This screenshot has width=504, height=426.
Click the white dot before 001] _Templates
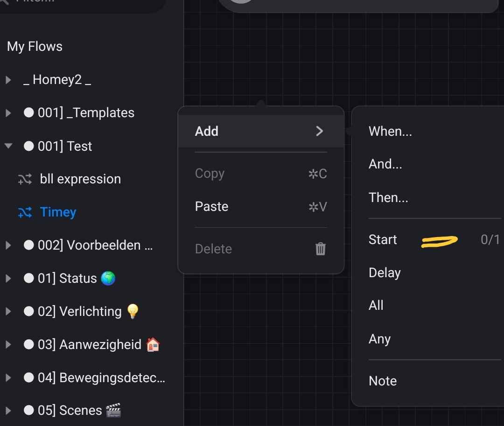coord(29,112)
